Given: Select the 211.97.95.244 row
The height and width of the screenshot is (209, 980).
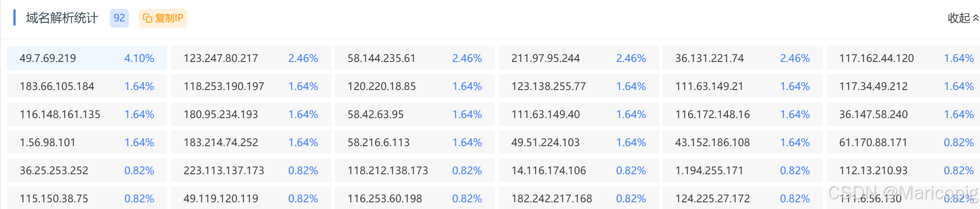Looking at the screenshot, I should point(579,58).
